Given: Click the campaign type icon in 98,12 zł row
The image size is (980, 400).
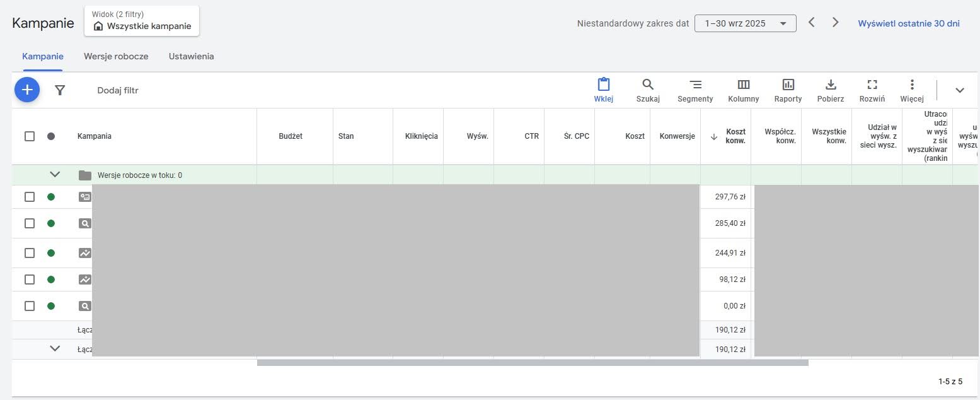Looking at the screenshot, I should click(84, 279).
